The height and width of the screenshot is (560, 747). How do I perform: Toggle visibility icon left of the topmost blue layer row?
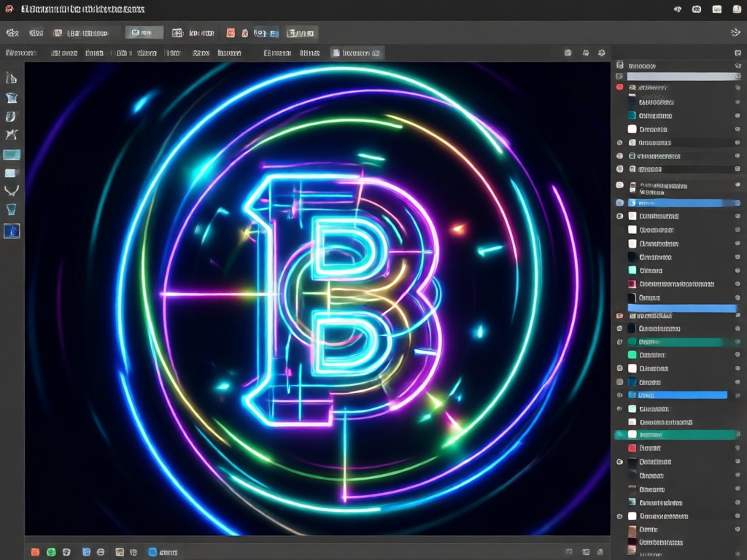(x=619, y=203)
